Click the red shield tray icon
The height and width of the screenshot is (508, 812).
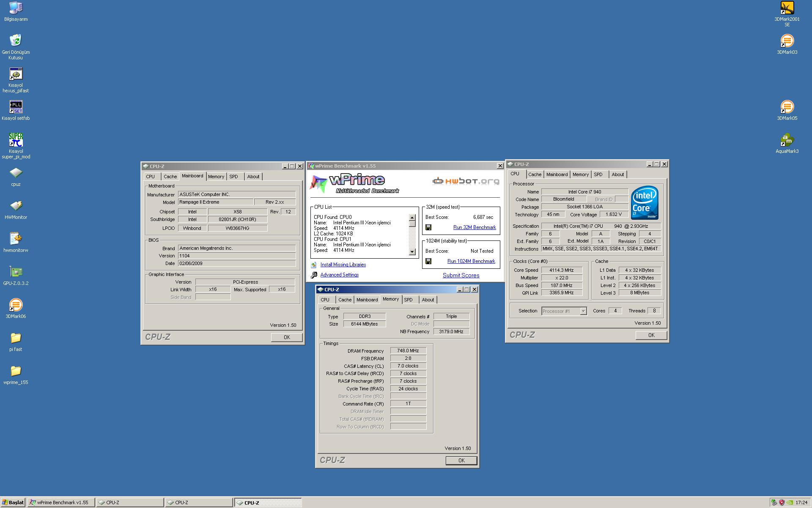click(782, 502)
